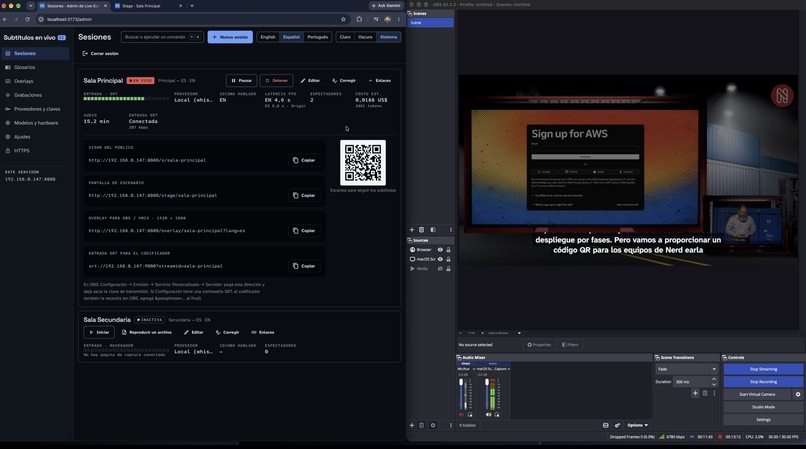
Task: Copy the Overlay para OBS URL
Action: 304,231
